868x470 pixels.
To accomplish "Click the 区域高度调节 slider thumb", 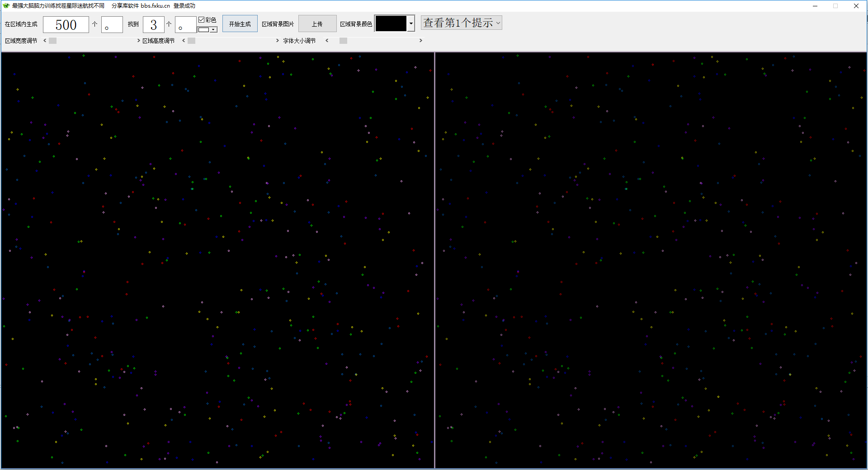I will [192, 41].
